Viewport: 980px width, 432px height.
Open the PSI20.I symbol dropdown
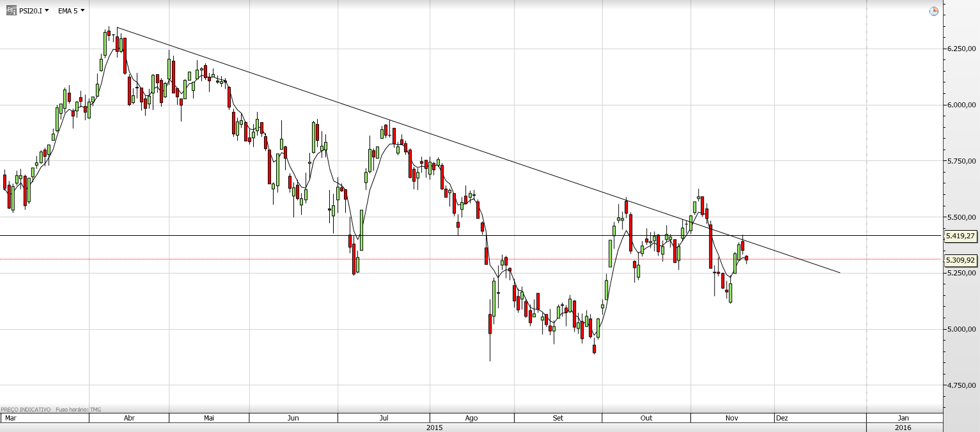(x=35, y=10)
